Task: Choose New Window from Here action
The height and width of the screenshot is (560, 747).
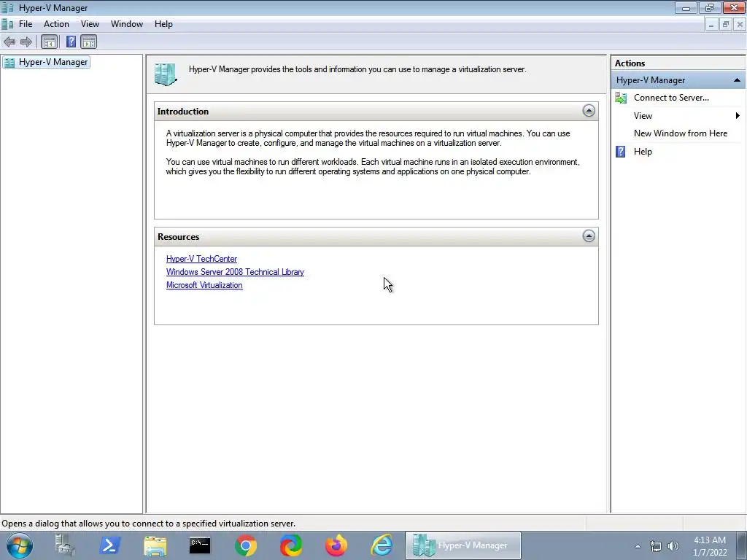Action: 681,133
